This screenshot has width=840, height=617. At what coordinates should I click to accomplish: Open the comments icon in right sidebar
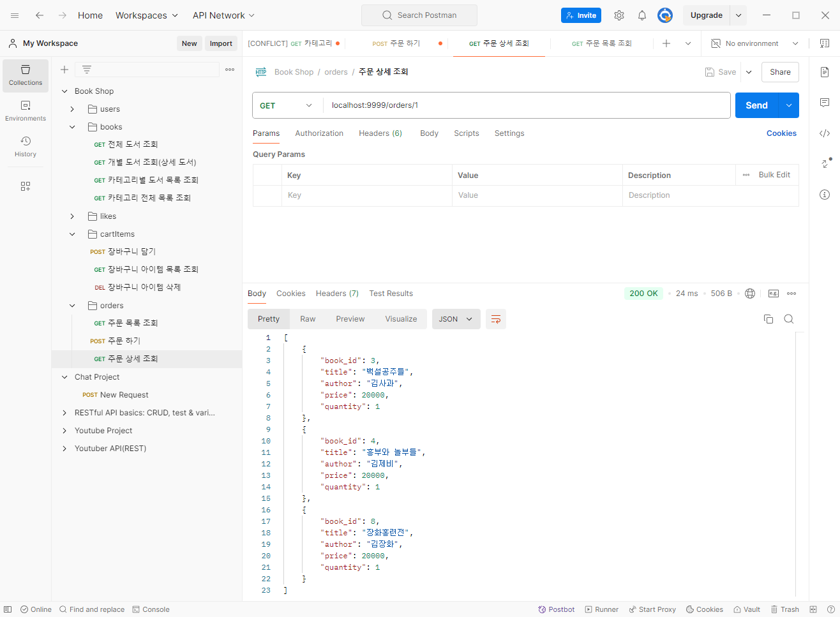pos(825,103)
